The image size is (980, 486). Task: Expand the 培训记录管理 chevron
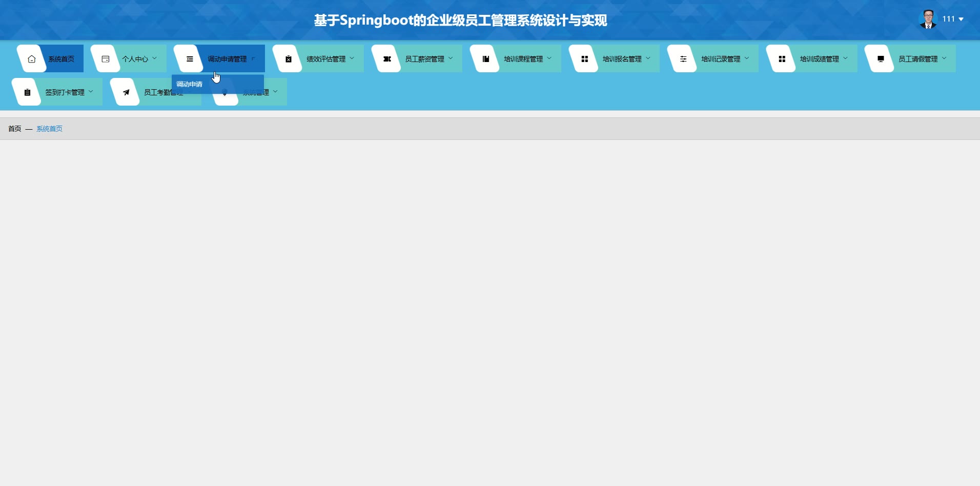click(x=747, y=58)
